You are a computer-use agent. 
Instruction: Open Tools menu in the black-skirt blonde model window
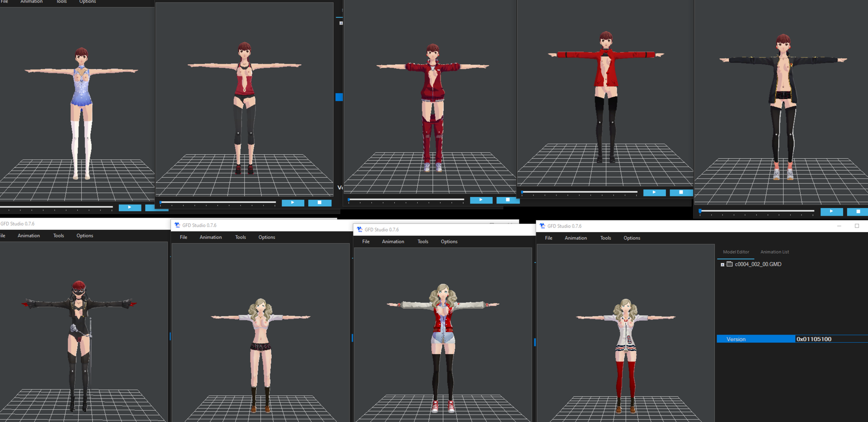click(241, 237)
